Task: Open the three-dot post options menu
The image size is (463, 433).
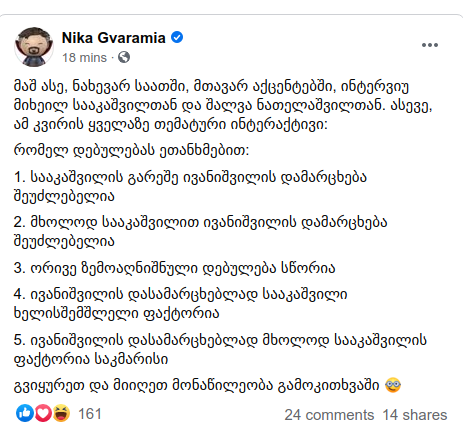Action: (430, 45)
